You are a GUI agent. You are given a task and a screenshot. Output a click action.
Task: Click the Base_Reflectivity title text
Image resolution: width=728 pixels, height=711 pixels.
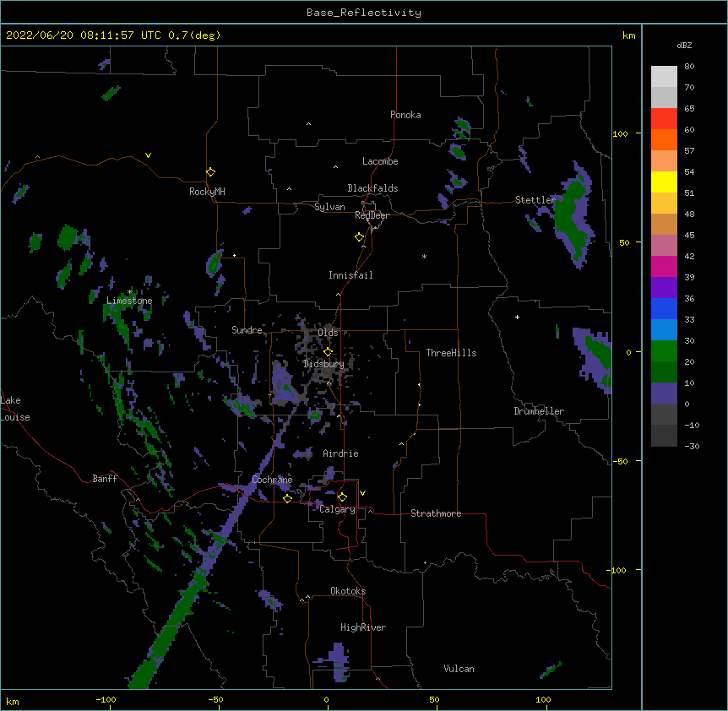coord(364,13)
